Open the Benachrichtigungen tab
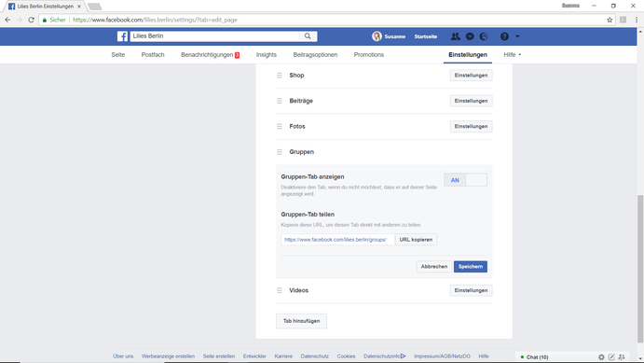The height and width of the screenshot is (363, 644). click(x=210, y=55)
